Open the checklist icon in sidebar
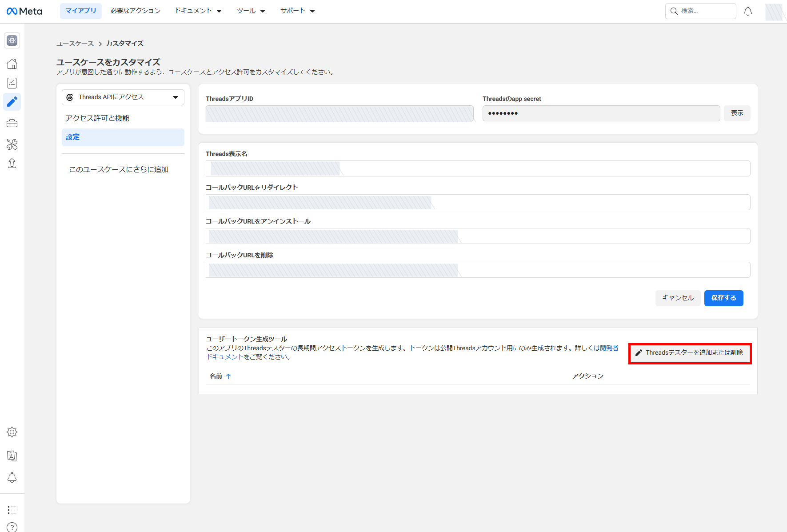This screenshot has width=787, height=532. 12,83
